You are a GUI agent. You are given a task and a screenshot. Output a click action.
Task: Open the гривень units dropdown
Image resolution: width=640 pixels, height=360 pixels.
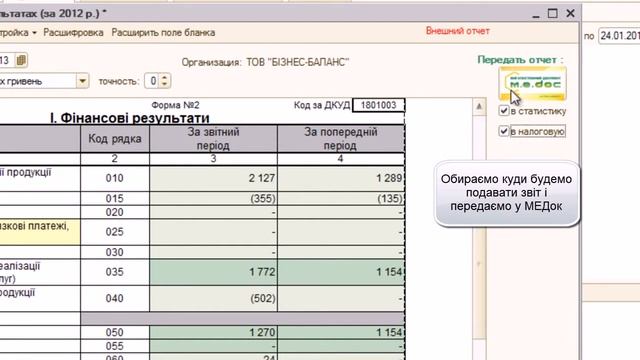82,81
